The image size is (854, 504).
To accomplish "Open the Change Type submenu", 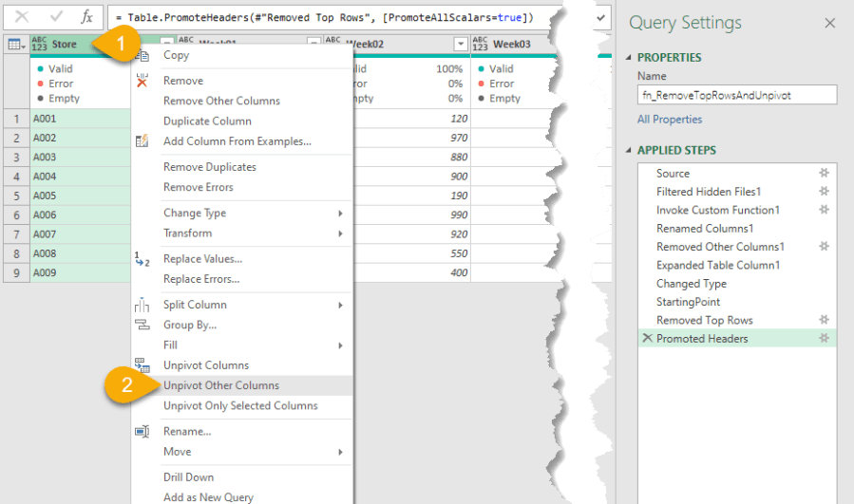I will pos(195,214).
